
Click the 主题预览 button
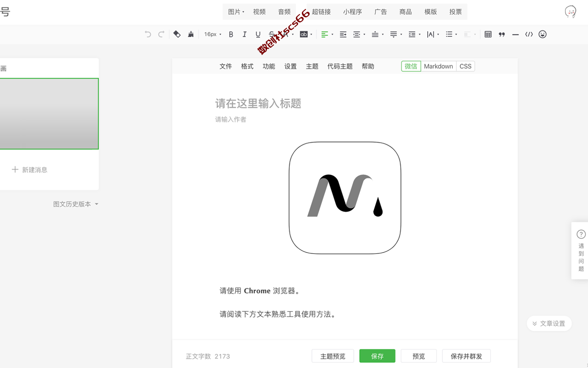[x=333, y=356]
